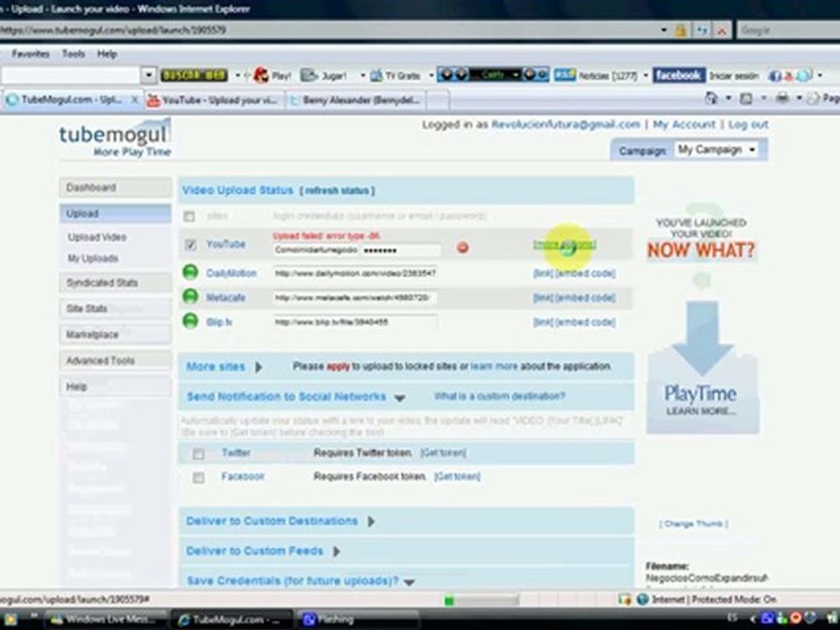Click the IE Print toolbar icon

[x=782, y=99]
